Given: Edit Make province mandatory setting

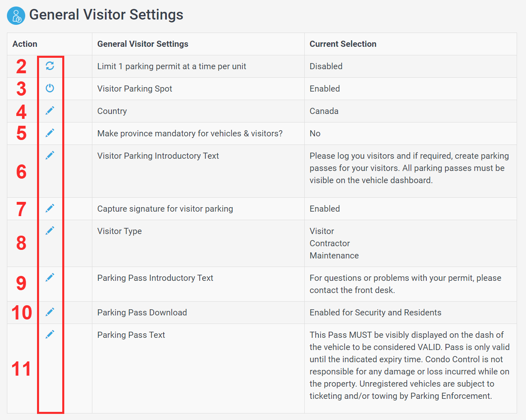Looking at the screenshot, I should (x=50, y=133).
